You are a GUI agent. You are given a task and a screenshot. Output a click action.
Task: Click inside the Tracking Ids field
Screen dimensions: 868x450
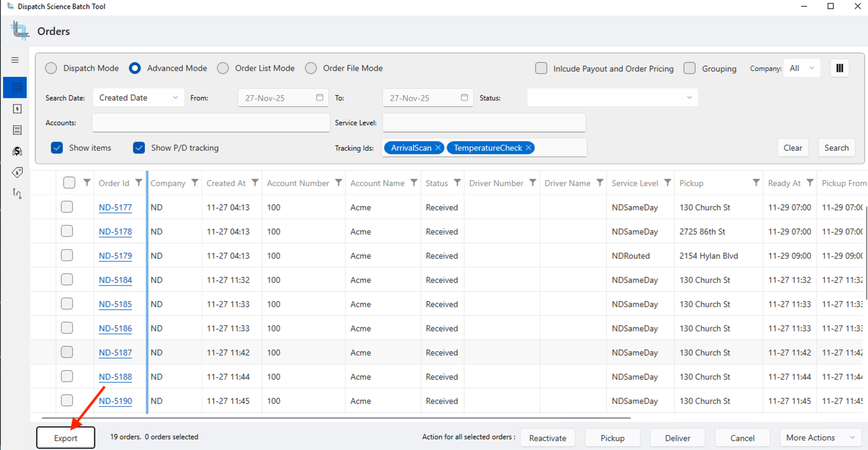pyautogui.click(x=485, y=148)
